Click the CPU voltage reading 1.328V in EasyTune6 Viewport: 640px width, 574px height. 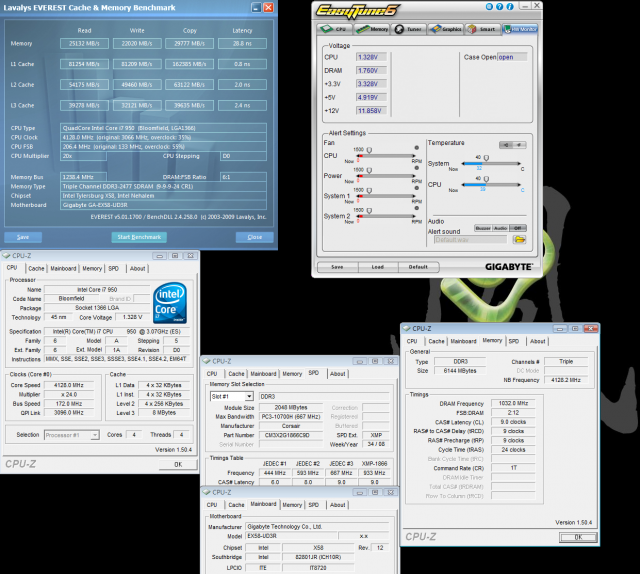pyautogui.click(x=371, y=57)
